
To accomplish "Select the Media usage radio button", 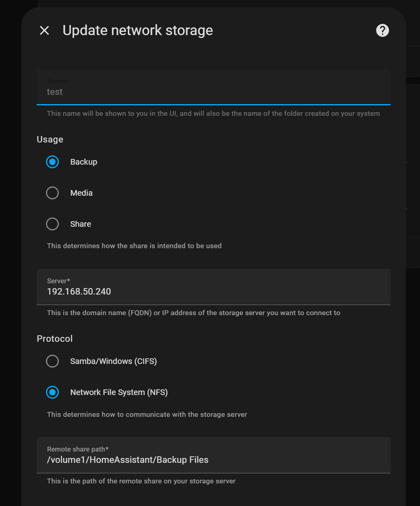I will point(52,193).
